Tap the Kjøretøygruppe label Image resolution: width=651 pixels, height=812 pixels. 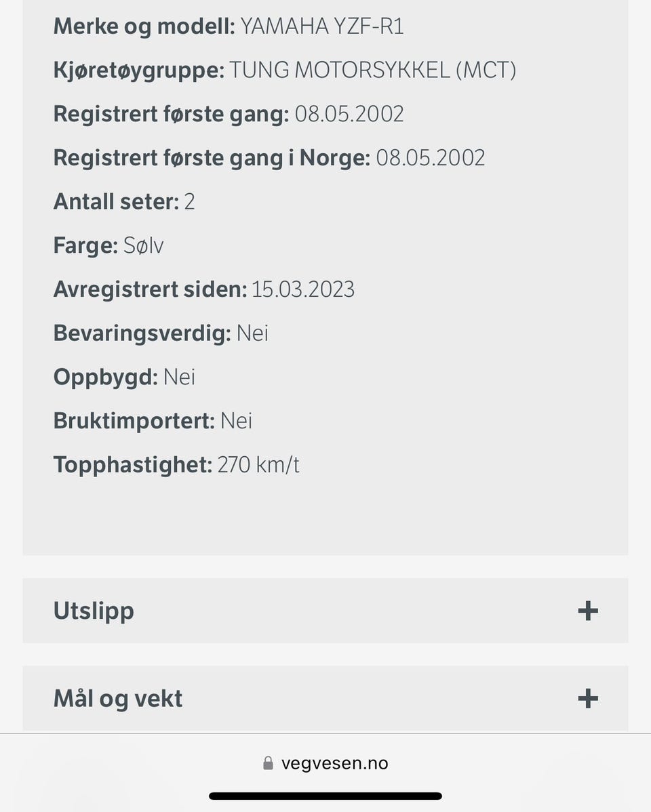pos(138,70)
